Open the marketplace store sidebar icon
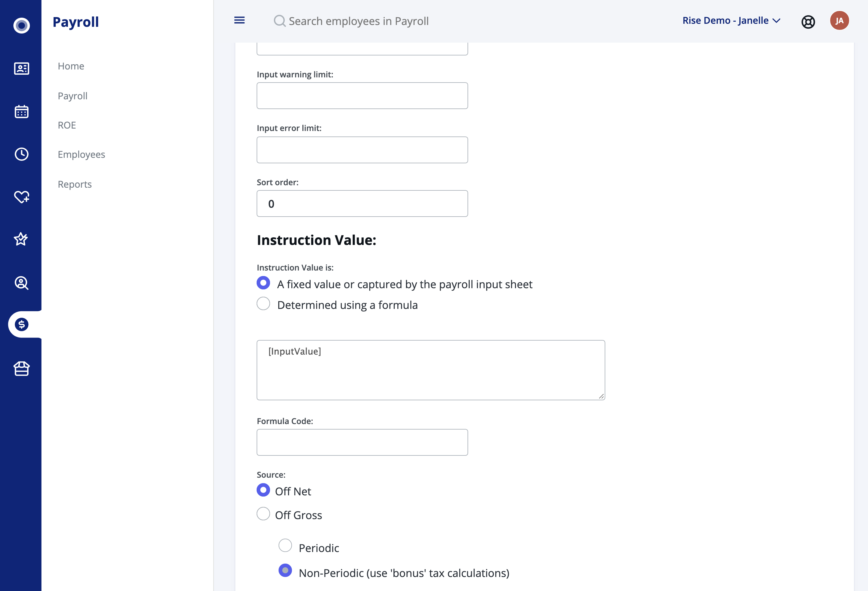 click(x=21, y=369)
